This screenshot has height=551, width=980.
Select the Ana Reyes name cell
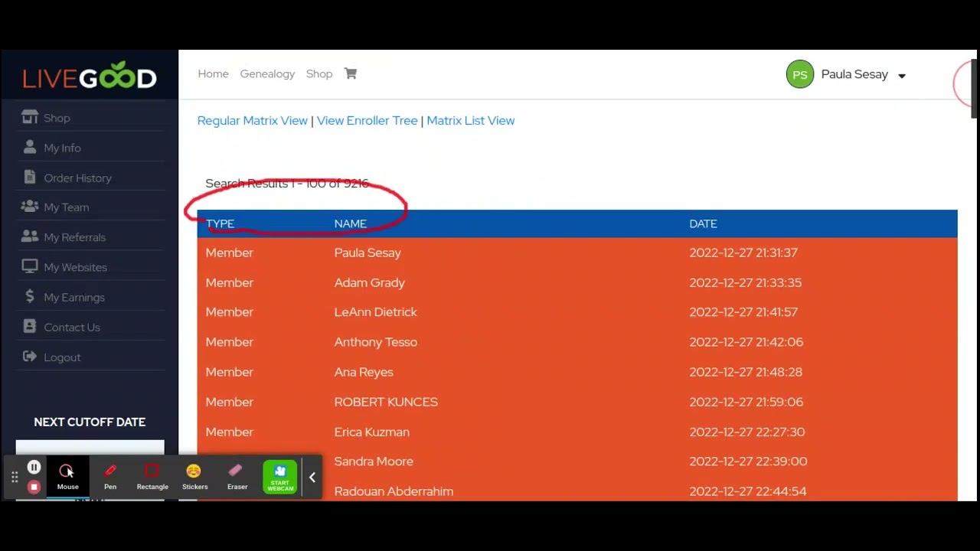[364, 372]
